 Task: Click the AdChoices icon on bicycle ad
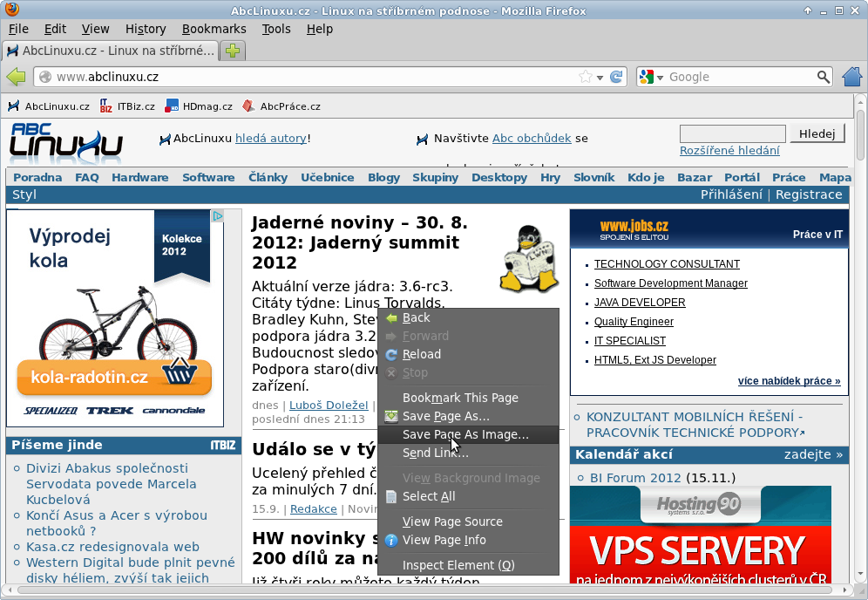(x=218, y=216)
